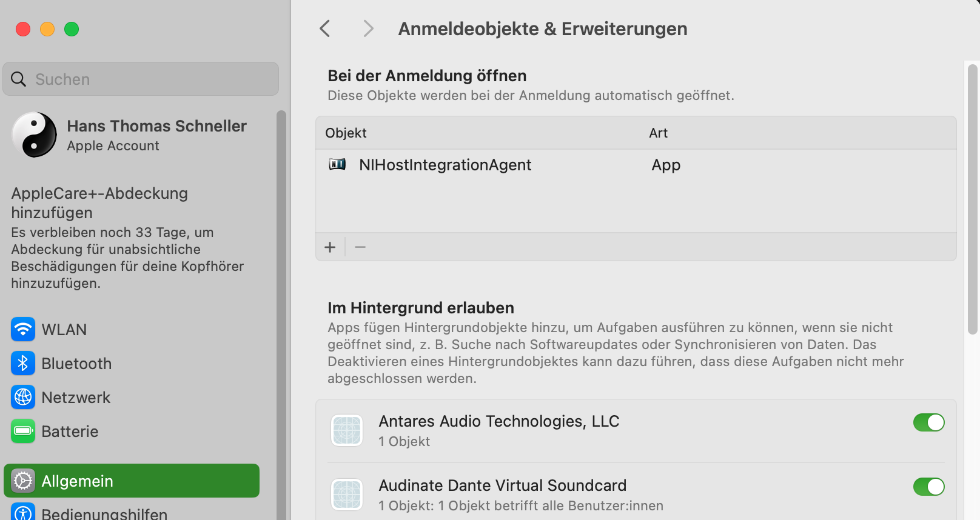Image resolution: width=980 pixels, height=520 pixels.
Task: Minimize window with the yellow button
Action: click(47, 29)
